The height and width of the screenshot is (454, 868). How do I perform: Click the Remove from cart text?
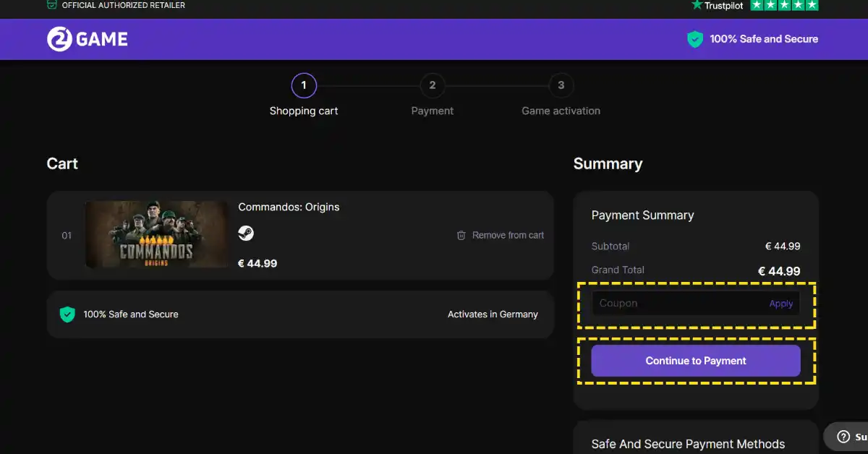(x=508, y=235)
